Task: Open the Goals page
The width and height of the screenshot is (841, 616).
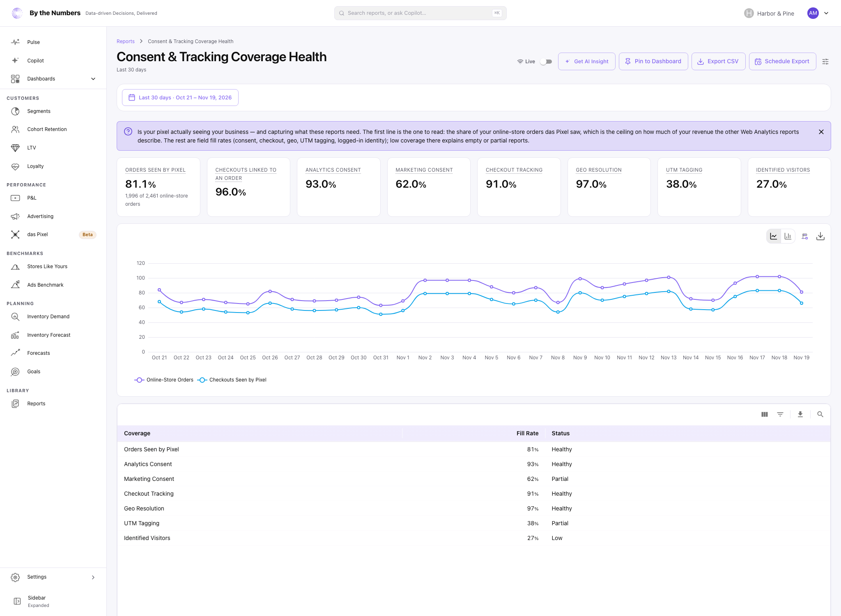Action: [53, 372]
